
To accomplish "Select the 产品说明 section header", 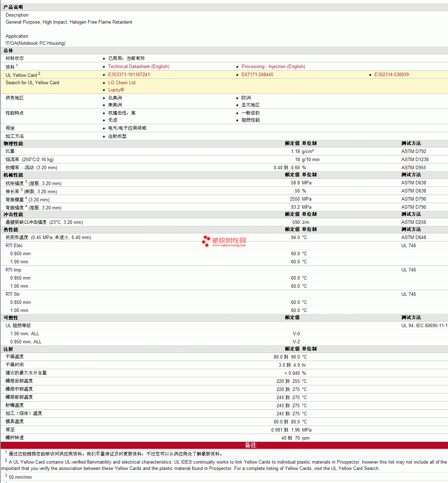I will pyautogui.click(x=13, y=7).
